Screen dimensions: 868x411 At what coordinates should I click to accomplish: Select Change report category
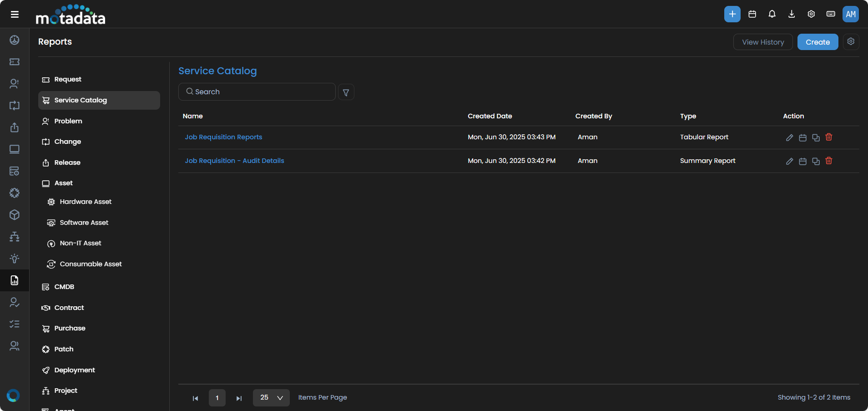[99, 142]
